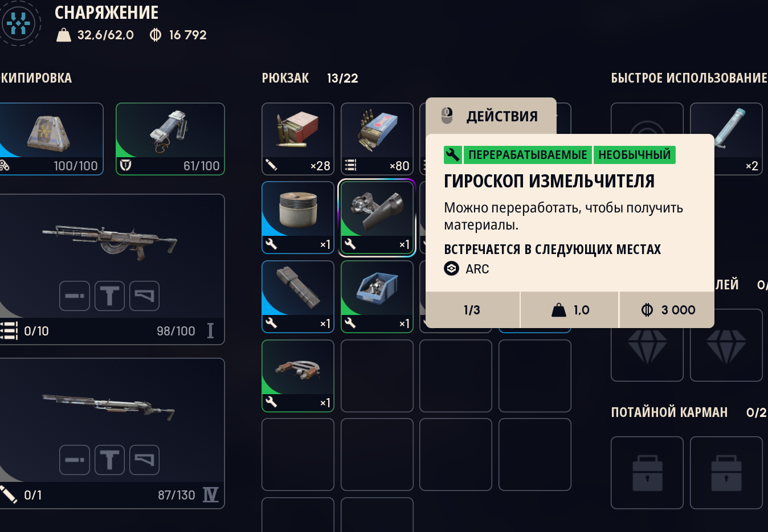Click the НЕОБЫЧНЫЙ rarity tag
This screenshot has height=532, width=768.
pyautogui.click(x=634, y=155)
